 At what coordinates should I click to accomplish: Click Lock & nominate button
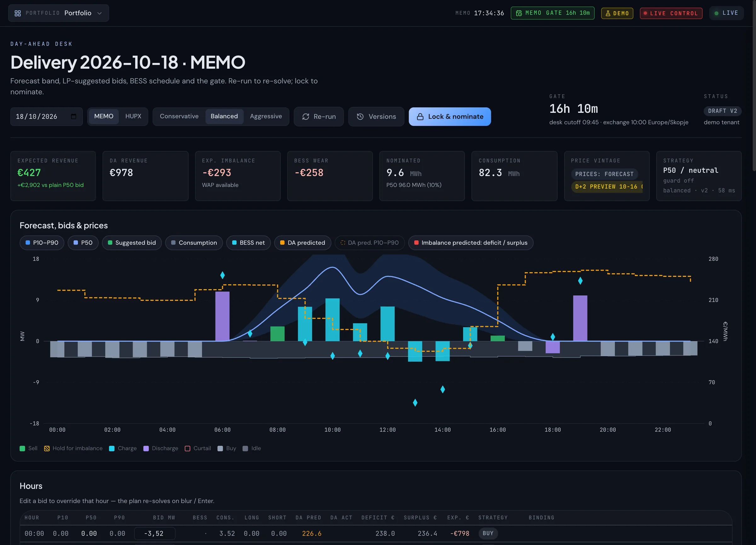(450, 117)
